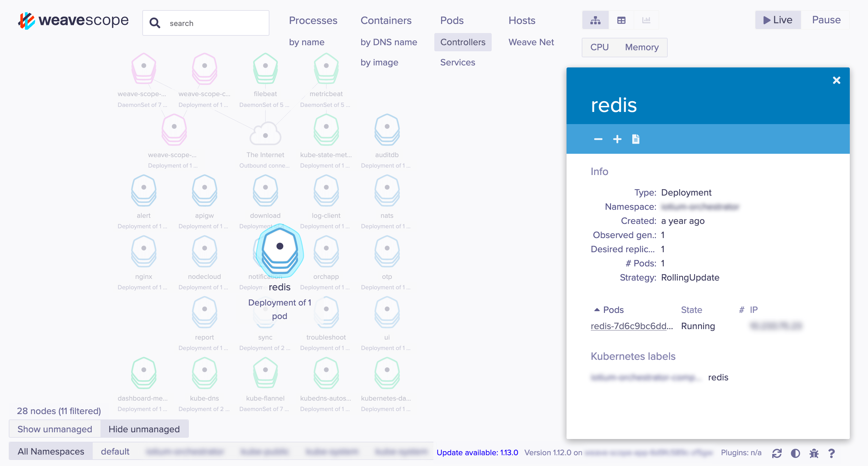Image resolution: width=868 pixels, height=466 pixels.
Task: Report a bug using the bug icon
Action: 814,454
